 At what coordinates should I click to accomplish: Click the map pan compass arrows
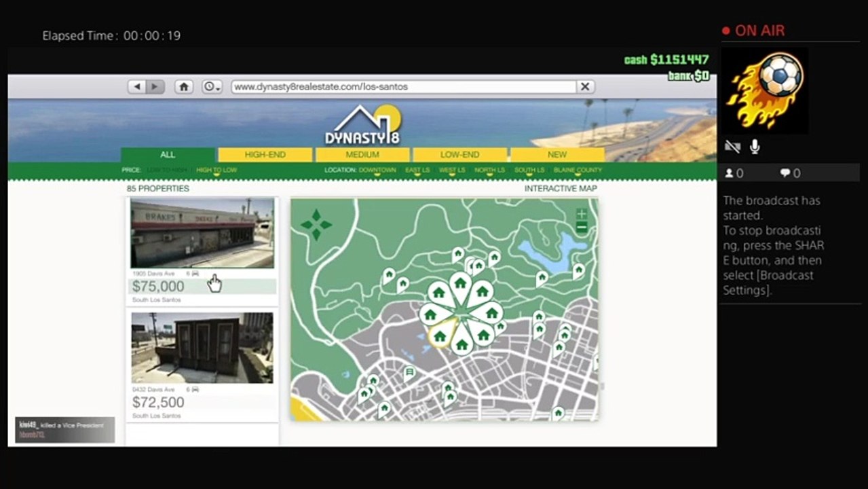click(x=316, y=225)
